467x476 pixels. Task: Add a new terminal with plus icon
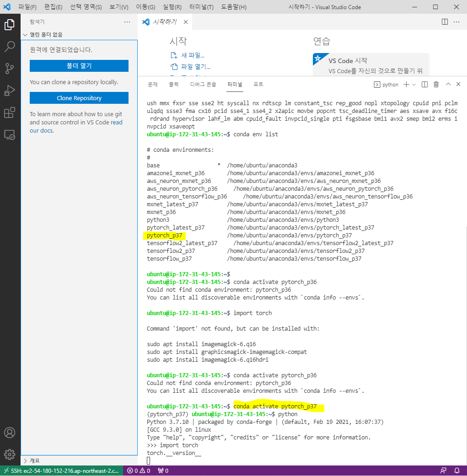[406, 85]
